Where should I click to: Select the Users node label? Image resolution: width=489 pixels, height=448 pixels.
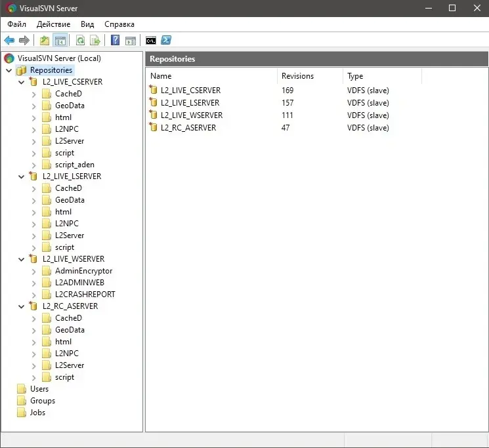pyautogui.click(x=39, y=389)
